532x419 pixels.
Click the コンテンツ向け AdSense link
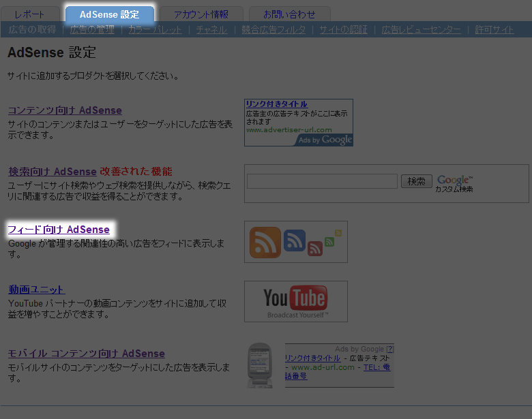pyautogui.click(x=65, y=110)
